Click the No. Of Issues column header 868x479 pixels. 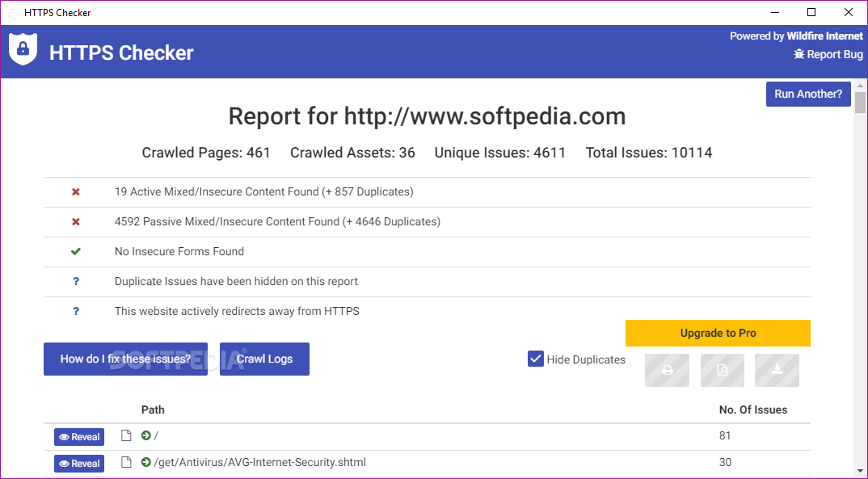[x=753, y=410]
